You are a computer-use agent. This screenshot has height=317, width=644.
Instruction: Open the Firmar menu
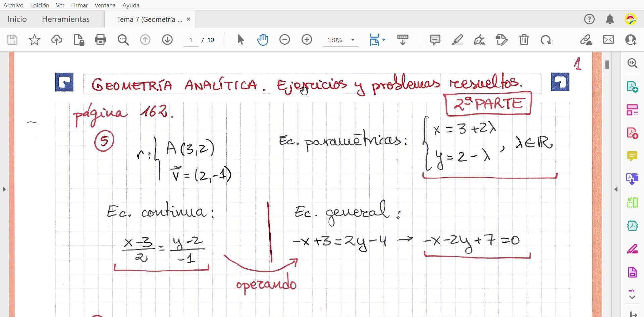point(79,5)
